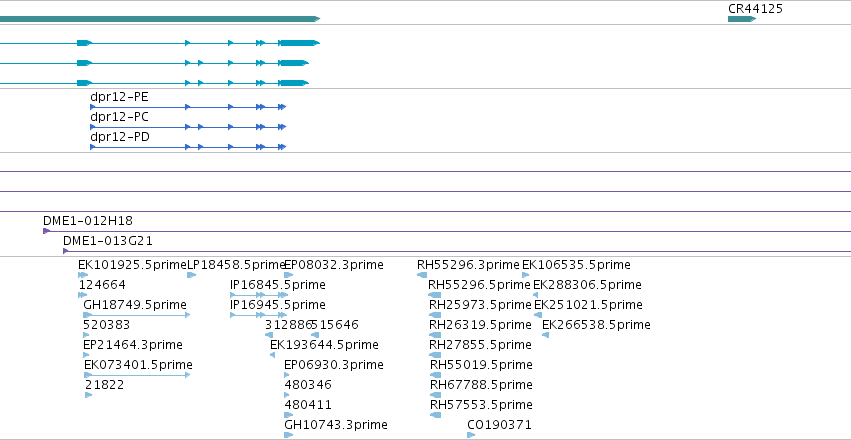Click the LP18458.5prime arrow glyph
Screen dimensions: 851x440
192,275
